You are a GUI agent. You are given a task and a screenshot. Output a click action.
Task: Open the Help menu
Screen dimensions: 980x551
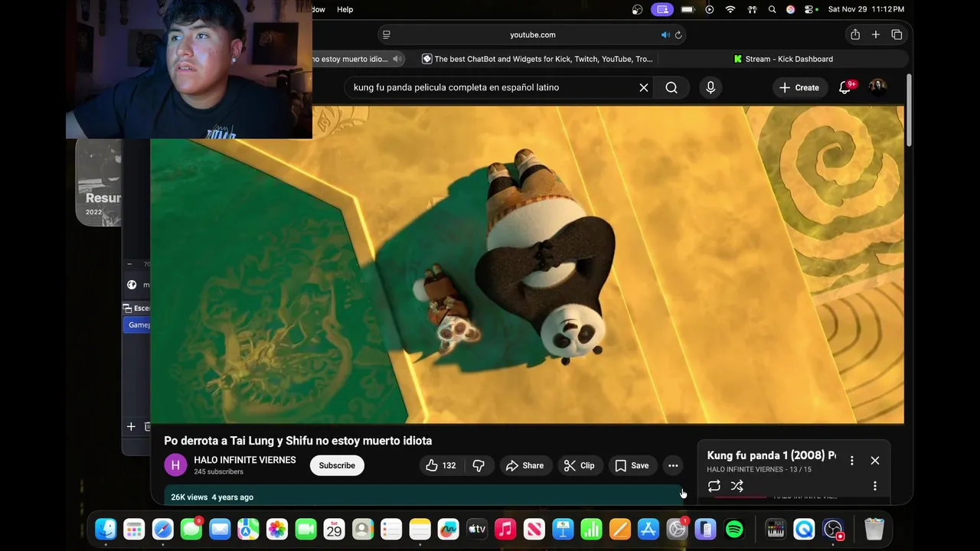coord(345,9)
